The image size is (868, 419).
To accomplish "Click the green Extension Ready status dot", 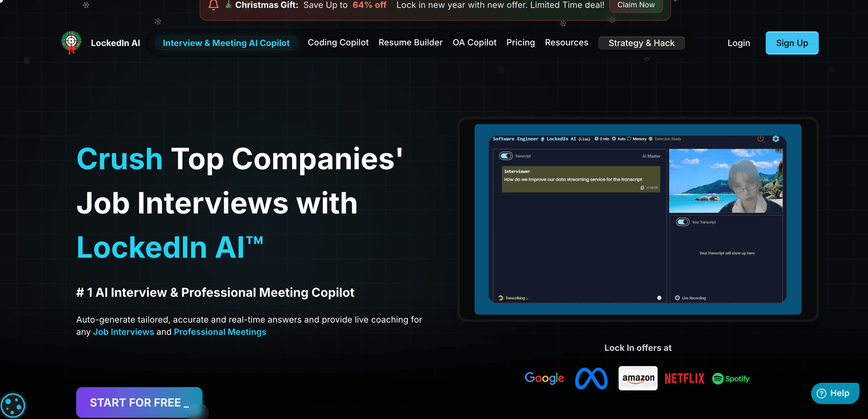I will coord(651,139).
